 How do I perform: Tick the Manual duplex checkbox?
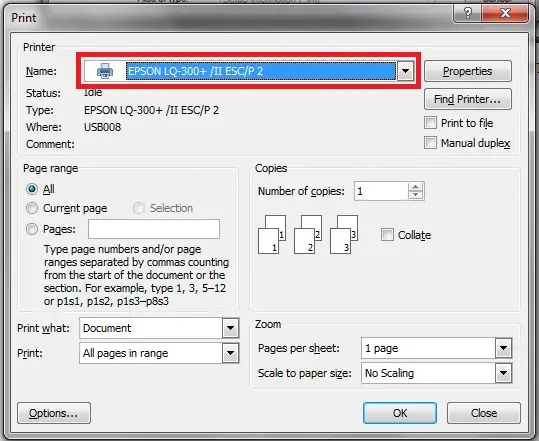point(430,143)
